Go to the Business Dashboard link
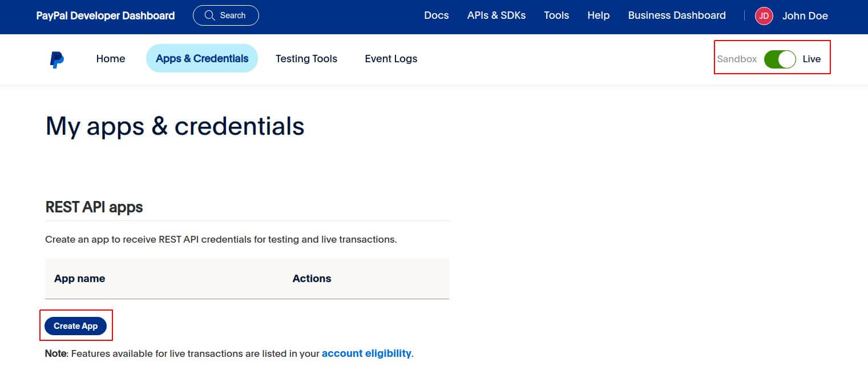This screenshot has width=868, height=386. 676,15
